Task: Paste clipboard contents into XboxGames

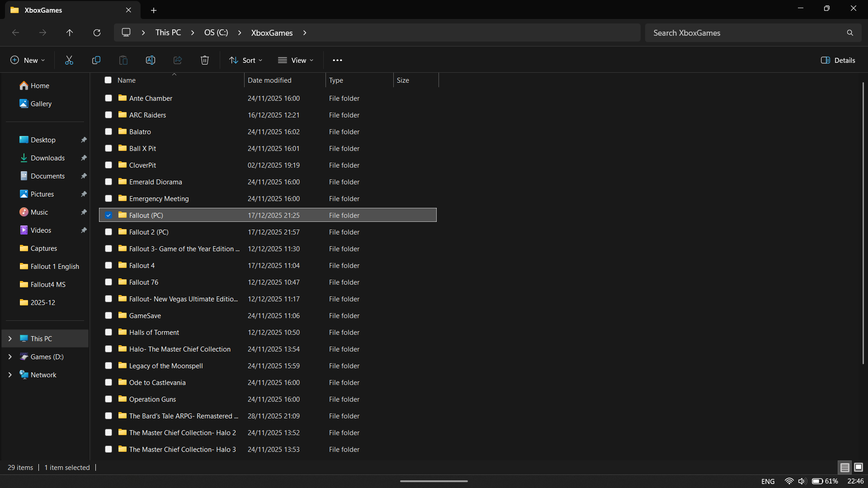Action: pos(123,60)
